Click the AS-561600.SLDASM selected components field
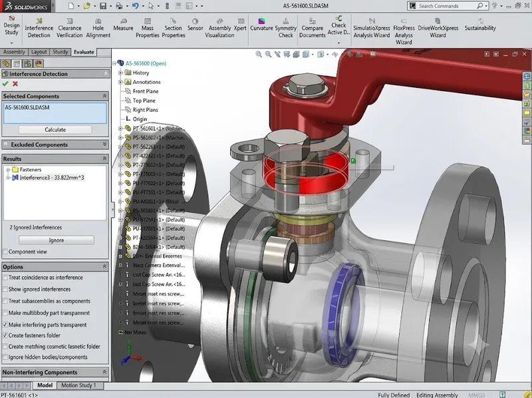 point(55,113)
